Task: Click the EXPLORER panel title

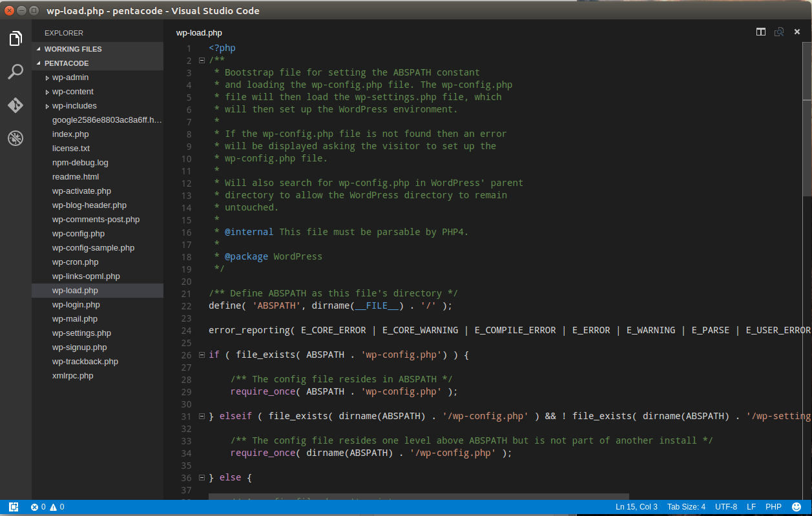Action: (x=64, y=33)
